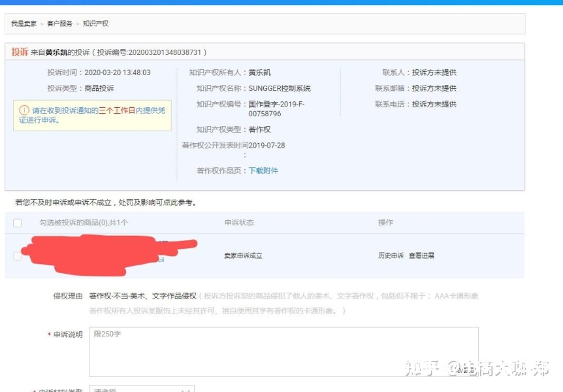This screenshot has height=392, width=563.
Task: Open the 知识产权 breadcrumb
Action: pyautogui.click(x=95, y=24)
